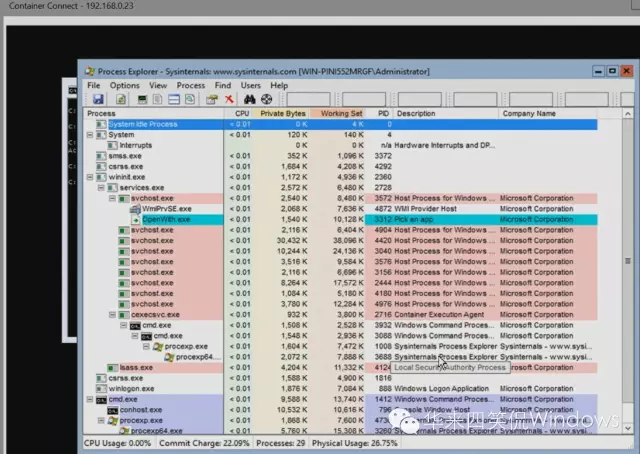The height and width of the screenshot is (454, 640).
Task: Click 'Physical Usage: 26.75%' in status bar
Action: [x=355, y=443]
